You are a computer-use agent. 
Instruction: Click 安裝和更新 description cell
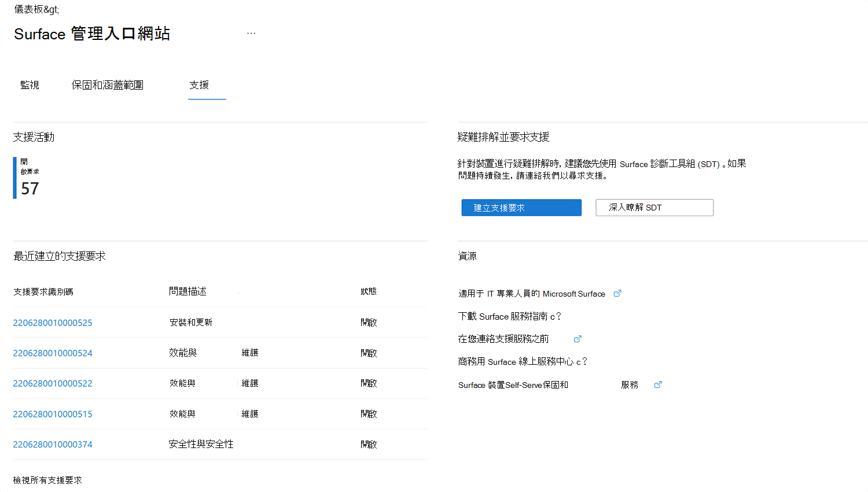[x=191, y=322]
